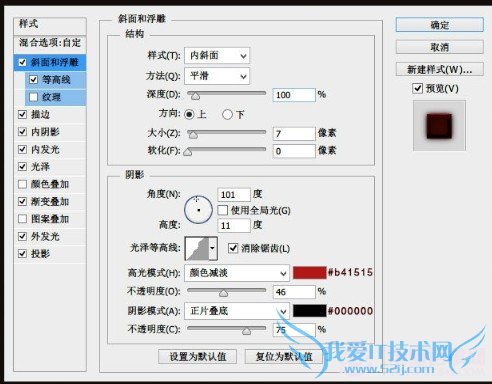Click the 高度 field showing 11
Screen dimensions: 492x384
[x=234, y=226]
